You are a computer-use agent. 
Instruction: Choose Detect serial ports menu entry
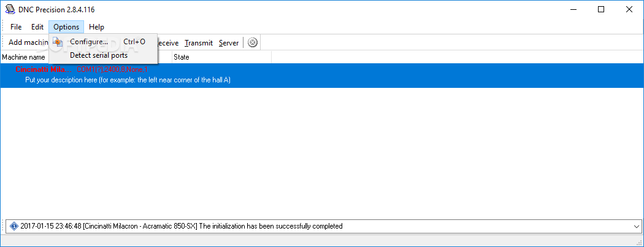[99, 55]
